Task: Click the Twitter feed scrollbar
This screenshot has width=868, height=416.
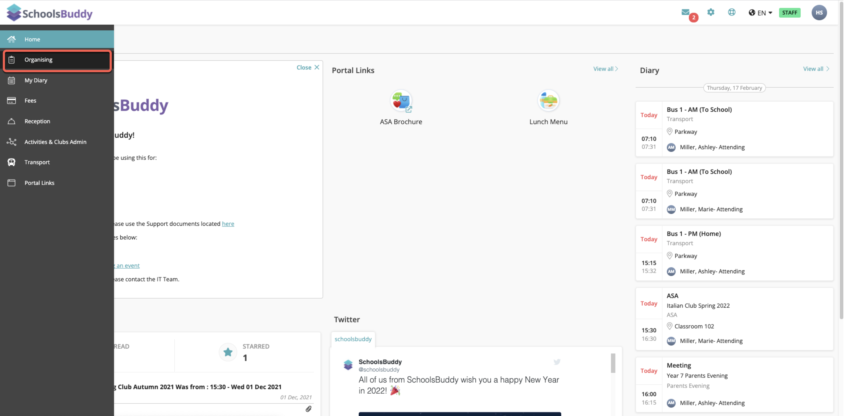Action: (613, 363)
